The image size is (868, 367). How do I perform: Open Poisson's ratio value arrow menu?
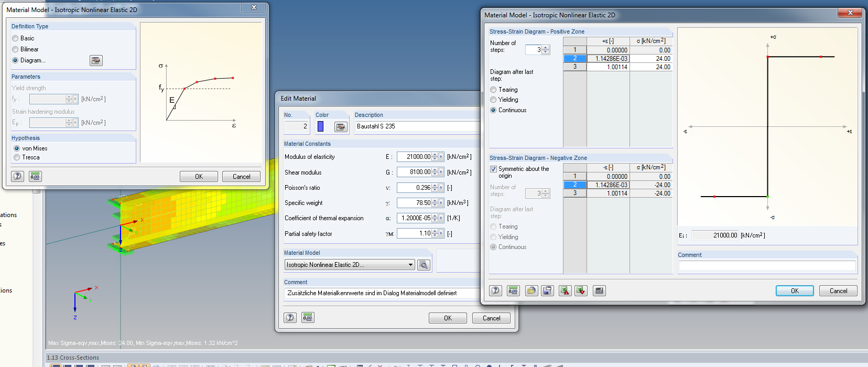(441, 188)
